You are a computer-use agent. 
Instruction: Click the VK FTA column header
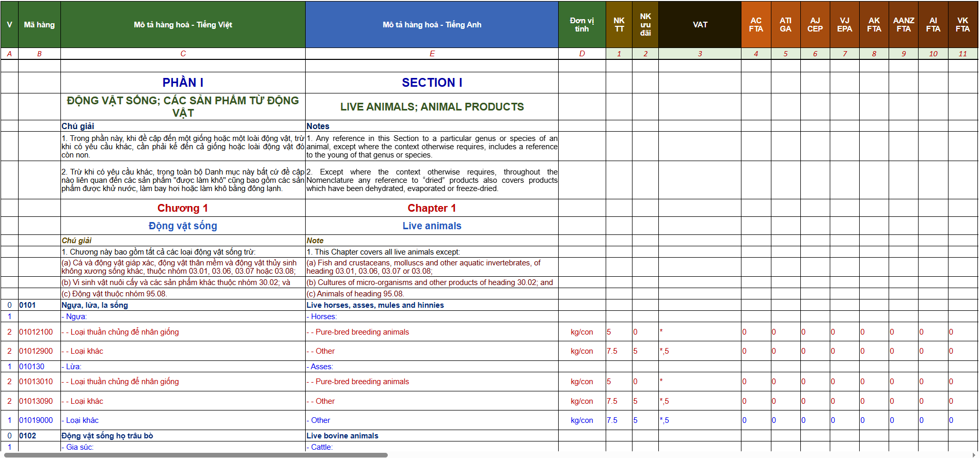(x=962, y=24)
